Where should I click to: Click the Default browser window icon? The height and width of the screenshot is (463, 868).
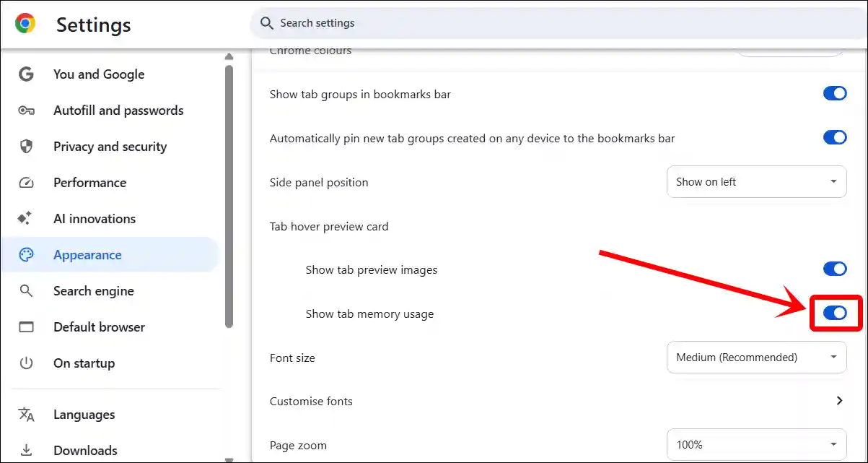tap(27, 327)
